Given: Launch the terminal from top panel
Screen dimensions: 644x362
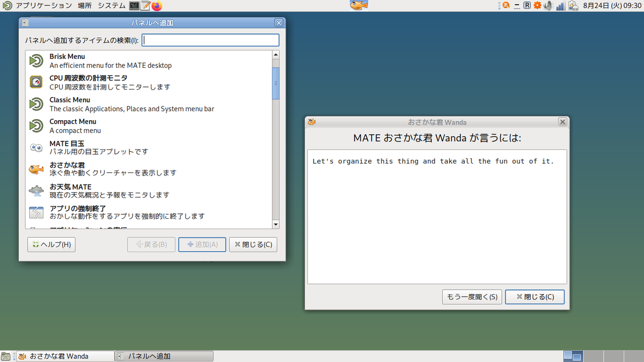Looking at the screenshot, I should click(x=134, y=6).
